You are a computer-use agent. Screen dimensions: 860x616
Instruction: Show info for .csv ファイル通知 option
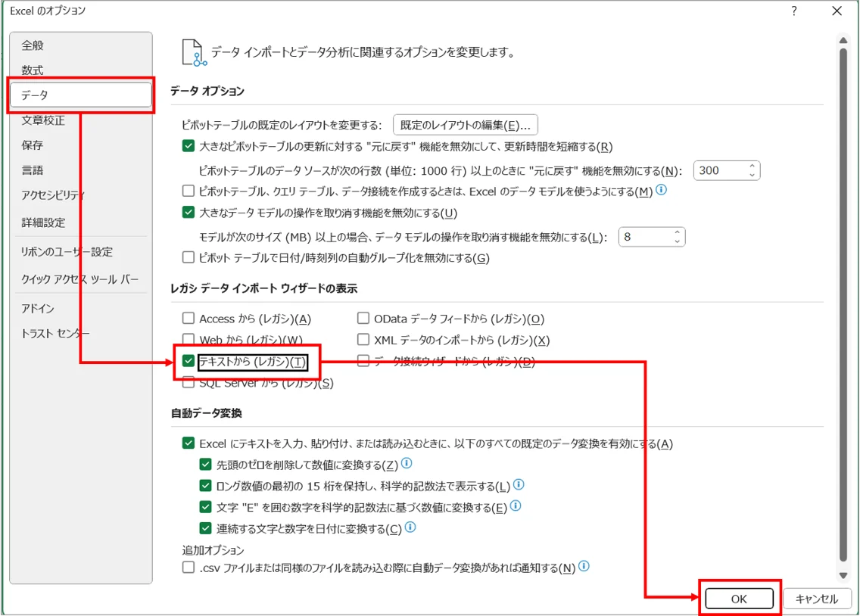coord(584,566)
